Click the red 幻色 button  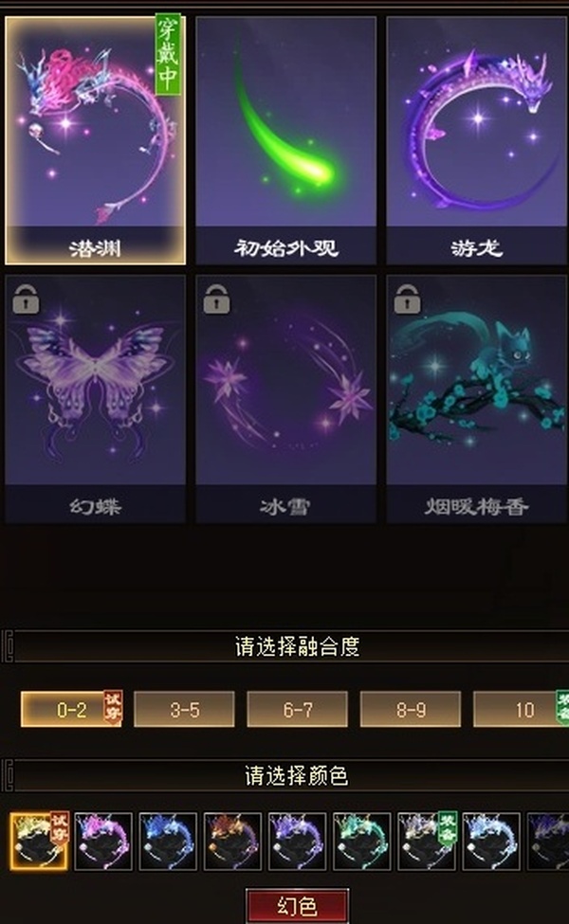pos(297,906)
